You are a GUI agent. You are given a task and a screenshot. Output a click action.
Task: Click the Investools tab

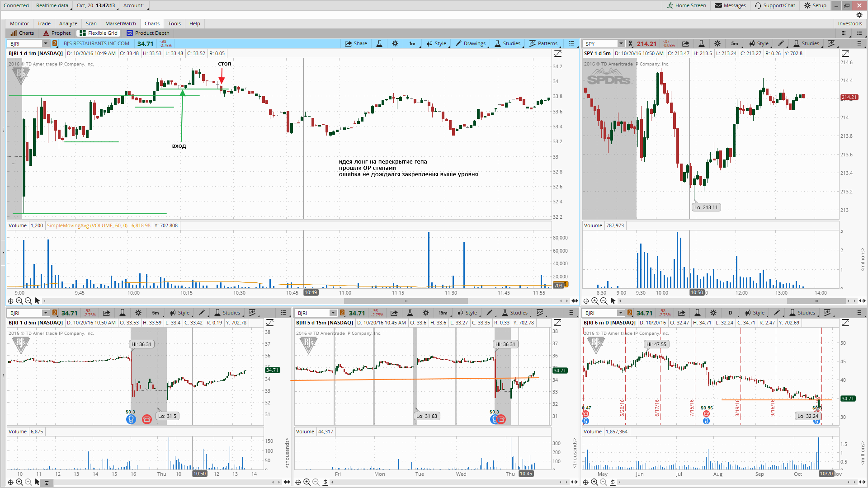click(850, 23)
